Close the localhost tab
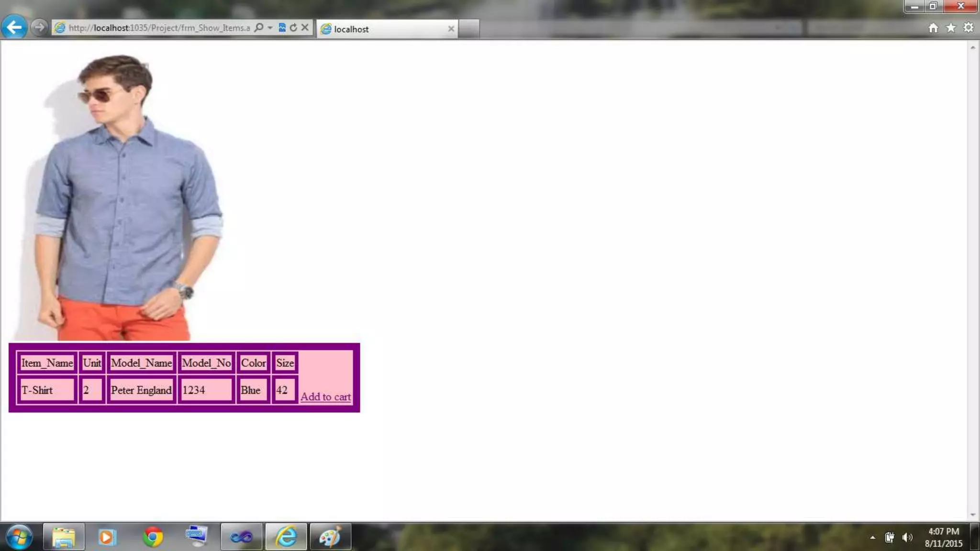This screenshot has height=551, width=980. point(451,29)
